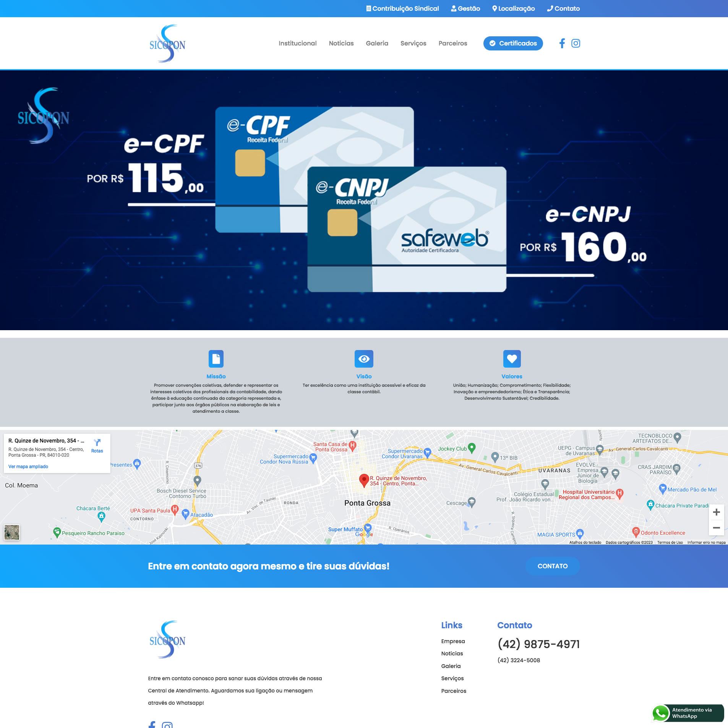
Task: Open the Facebook icon in the header
Action: [x=562, y=43]
